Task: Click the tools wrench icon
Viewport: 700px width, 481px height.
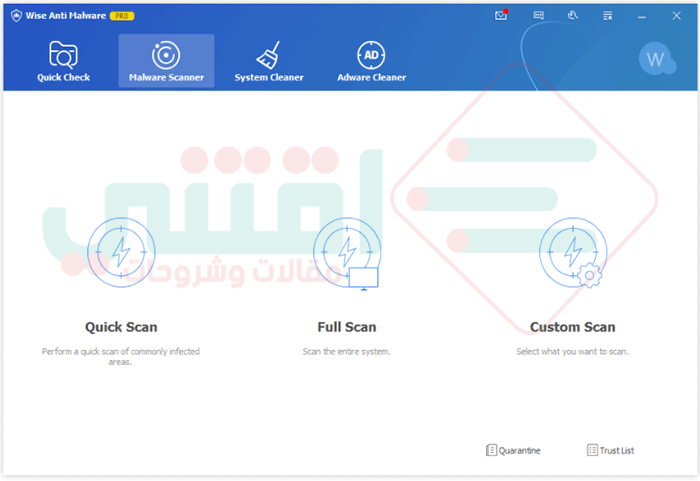Action: pyautogui.click(x=573, y=16)
